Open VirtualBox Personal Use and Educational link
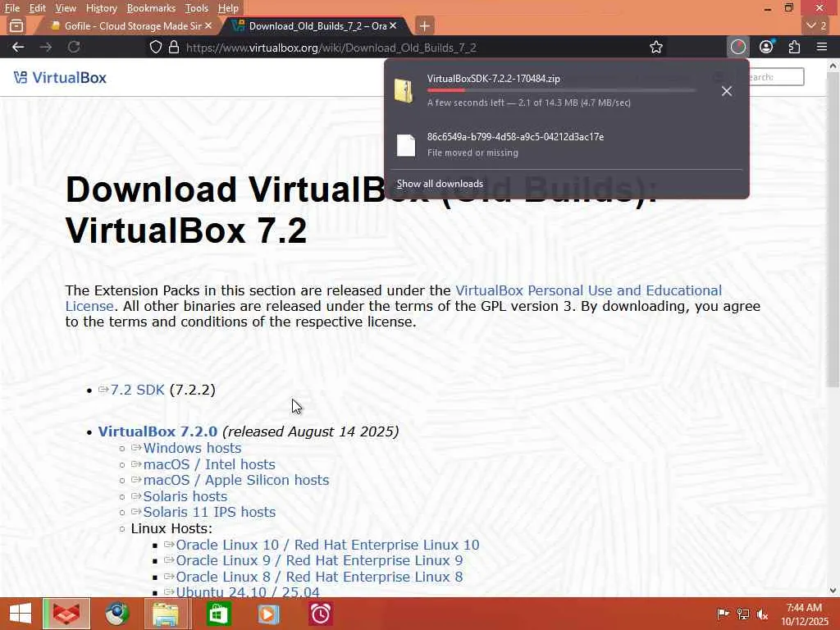 click(588, 290)
